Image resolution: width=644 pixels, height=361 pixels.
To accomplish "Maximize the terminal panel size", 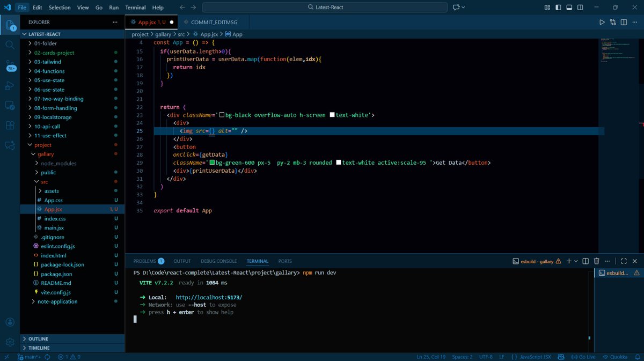I will point(624,261).
